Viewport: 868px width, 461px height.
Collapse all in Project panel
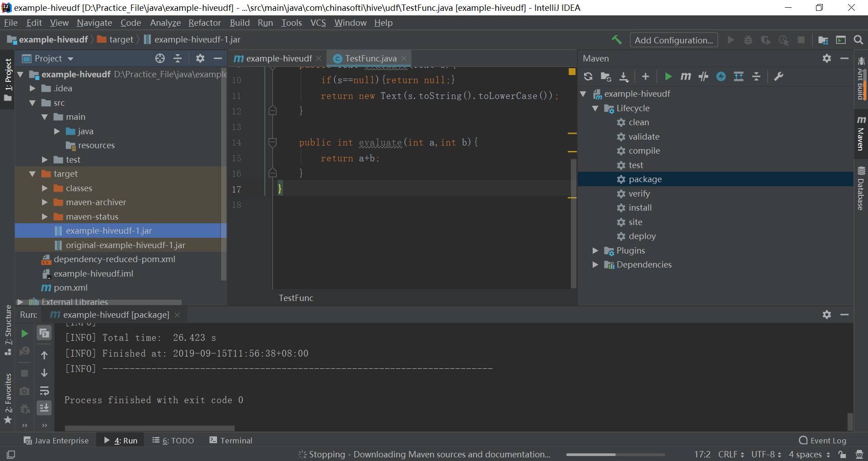(x=178, y=58)
